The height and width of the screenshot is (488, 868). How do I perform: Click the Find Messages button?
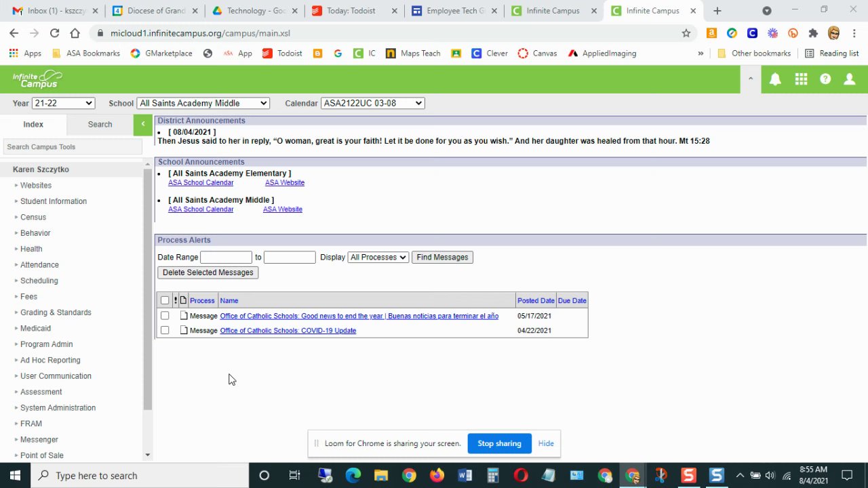[442, 258]
